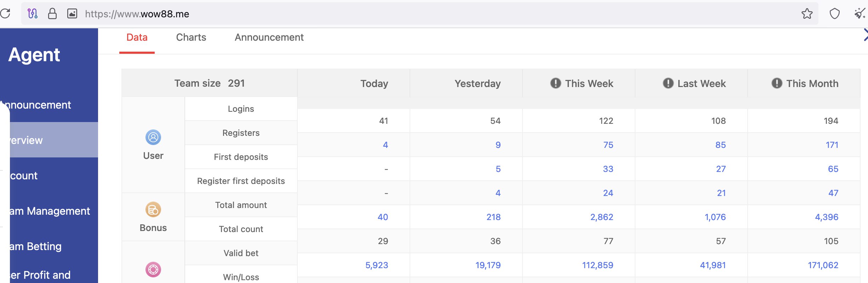868x283 pixels.
Task: Click This Week bonus total amount 2,862
Action: pos(601,217)
